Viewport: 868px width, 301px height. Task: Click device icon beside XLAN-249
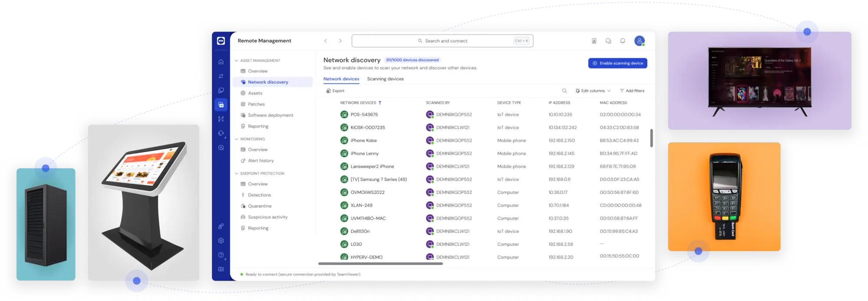tap(344, 205)
